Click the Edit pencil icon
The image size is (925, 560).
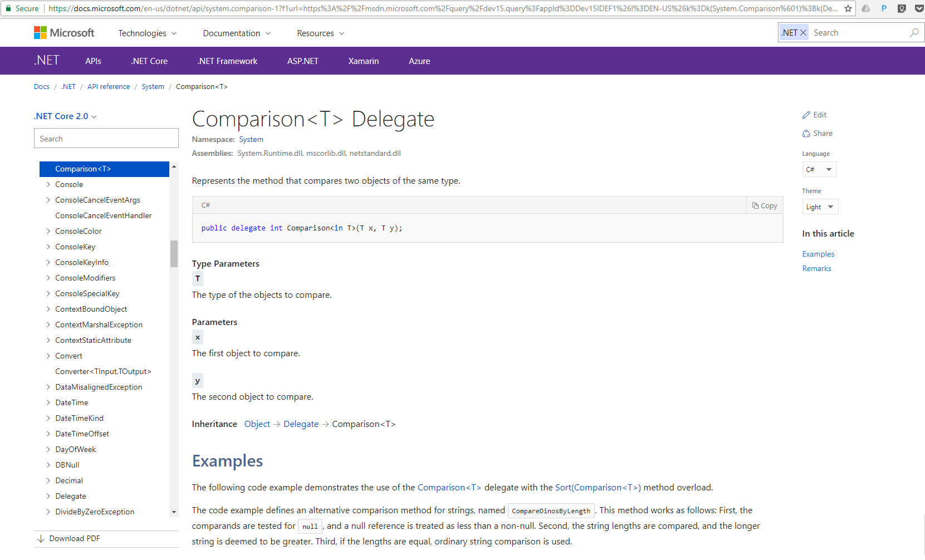pos(807,114)
